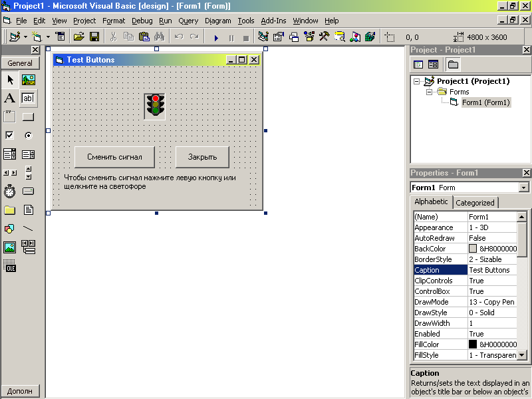Click View Object in Project panel
532x399 pixels.
pyautogui.click(x=433, y=65)
